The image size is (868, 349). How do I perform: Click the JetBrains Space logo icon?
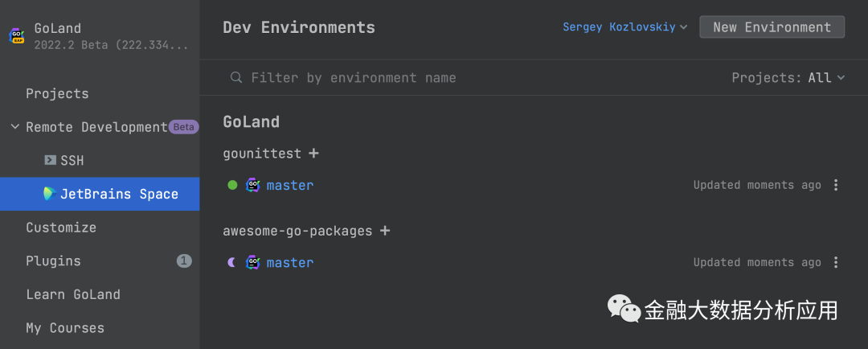pyautogui.click(x=50, y=194)
